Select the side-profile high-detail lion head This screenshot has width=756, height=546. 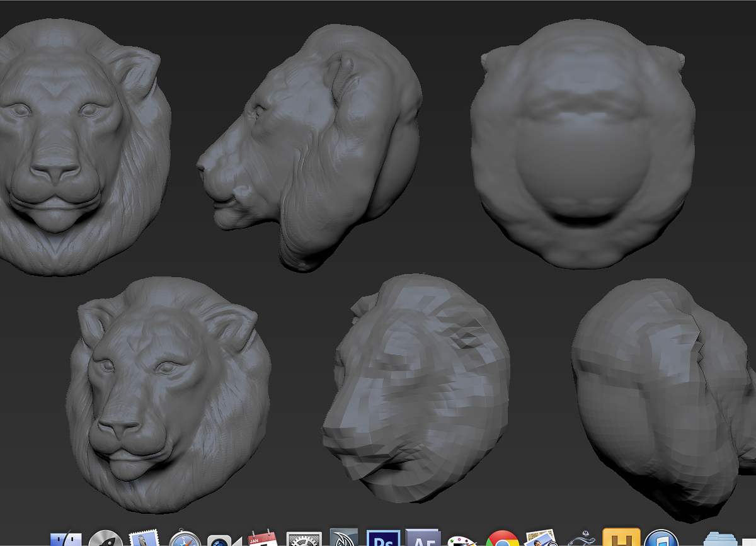pos(310,148)
